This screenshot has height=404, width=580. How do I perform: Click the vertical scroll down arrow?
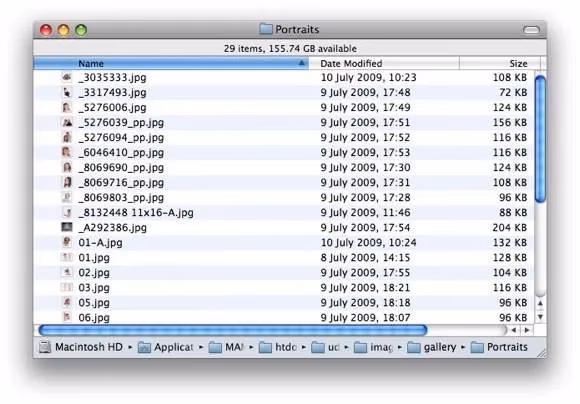[x=540, y=317]
